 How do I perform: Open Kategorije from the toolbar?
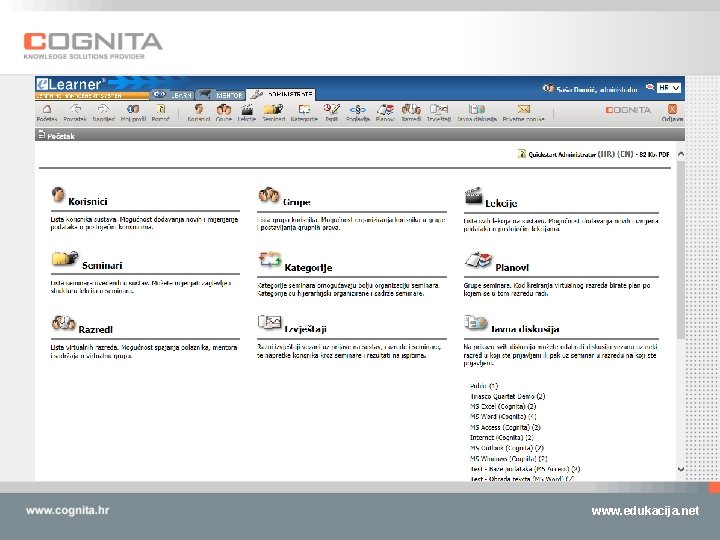click(304, 109)
